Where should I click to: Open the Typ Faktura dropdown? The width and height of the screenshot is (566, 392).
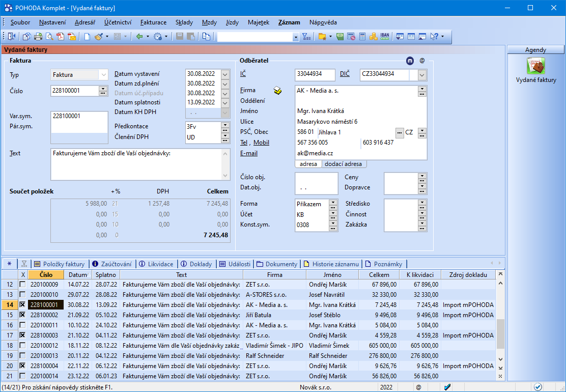[104, 75]
